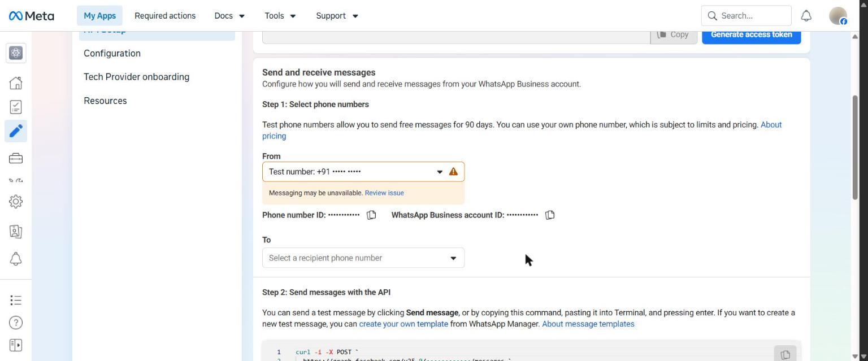Go to the Dashboard home icon

click(16, 82)
